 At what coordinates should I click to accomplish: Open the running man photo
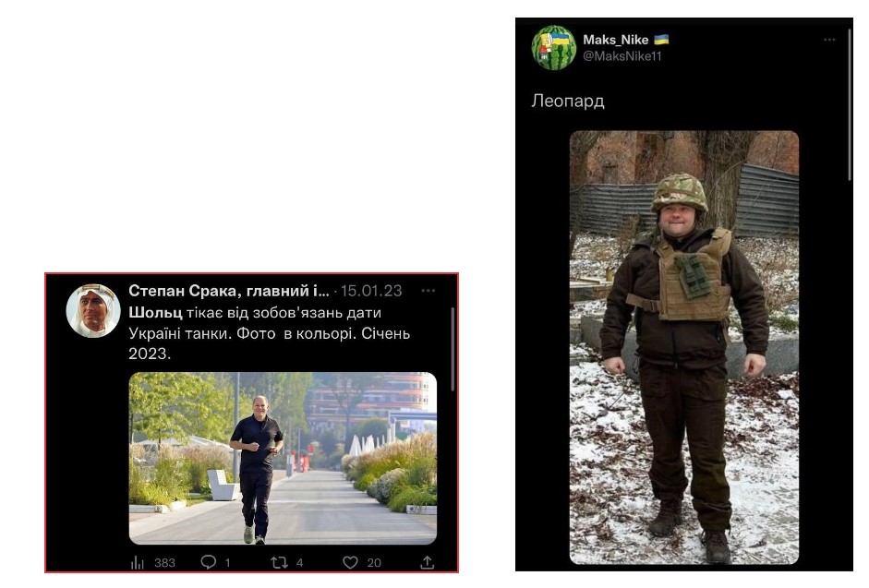[283, 459]
